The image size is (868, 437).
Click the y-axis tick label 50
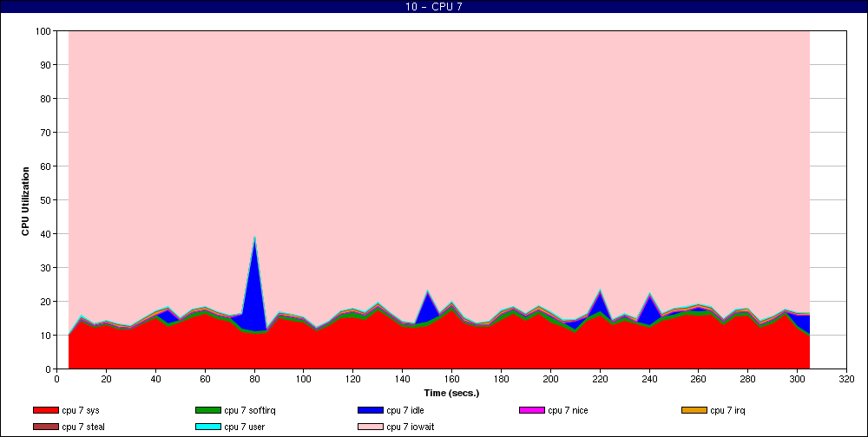click(47, 200)
